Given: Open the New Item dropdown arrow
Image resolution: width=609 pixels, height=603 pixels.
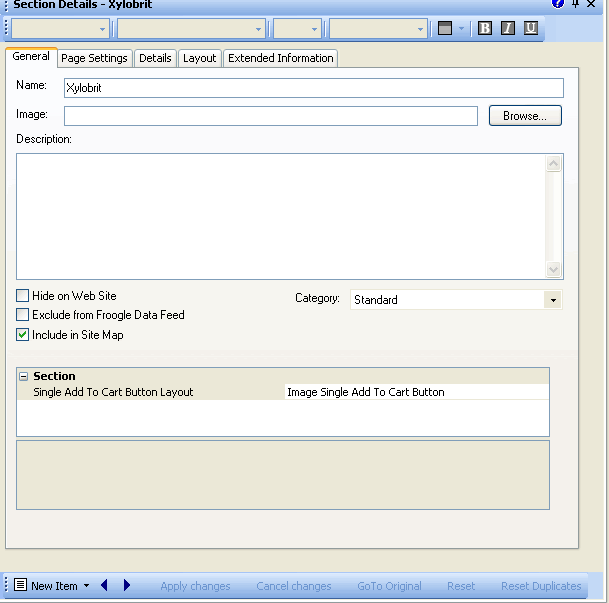Looking at the screenshot, I should [87, 586].
